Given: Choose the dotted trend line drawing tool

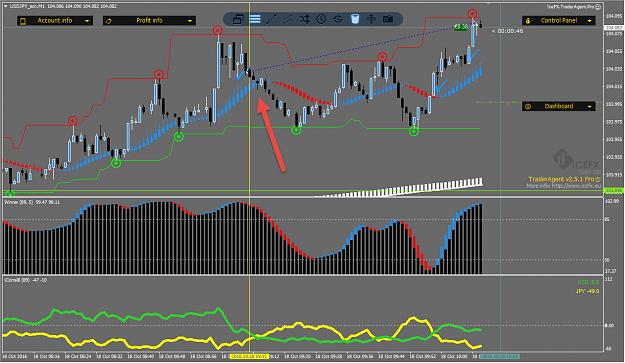Looking at the screenshot, I should pyautogui.click(x=271, y=19).
